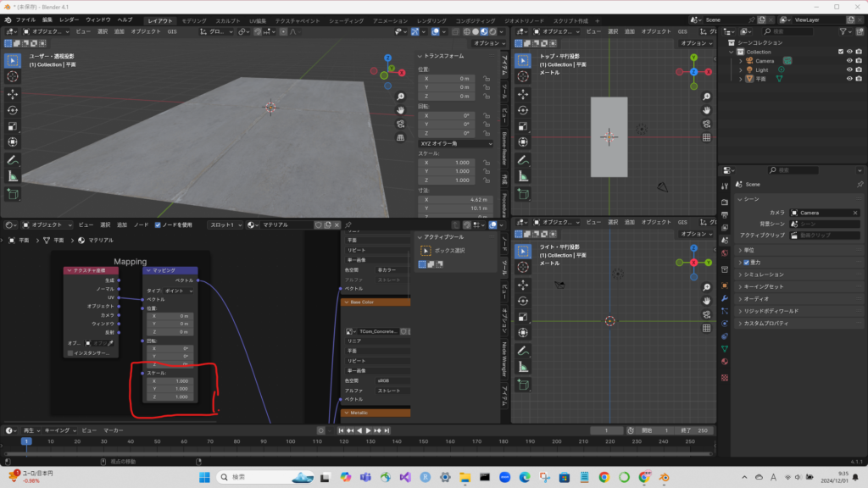Toggle the 重力 gravity checkbox
This screenshot has height=488, width=868.
click(x=745, y=263)
